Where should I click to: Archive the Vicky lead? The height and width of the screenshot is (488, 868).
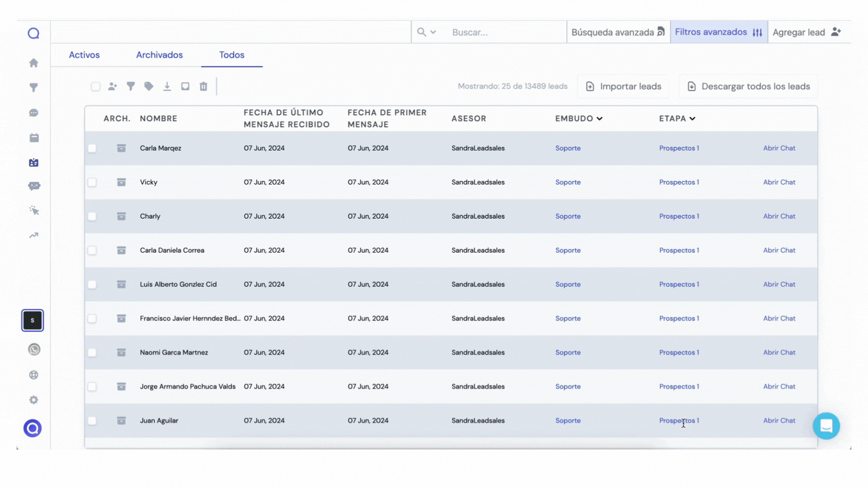(x=121, y=182)
